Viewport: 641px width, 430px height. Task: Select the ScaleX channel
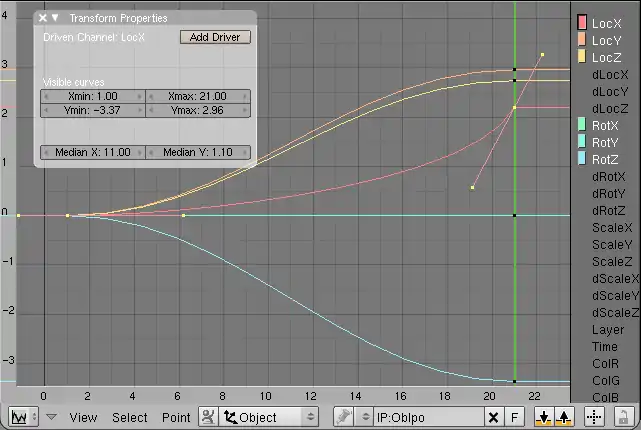(x=612, y=228)
